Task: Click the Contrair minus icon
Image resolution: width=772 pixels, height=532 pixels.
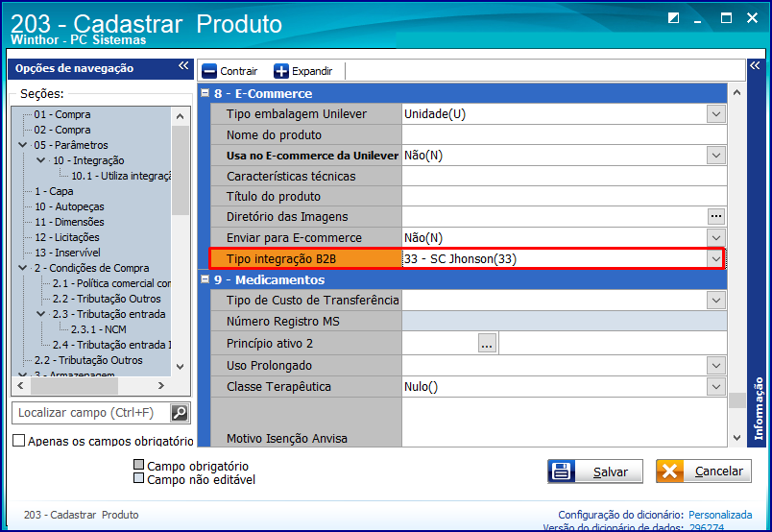Action: point(209,71)
